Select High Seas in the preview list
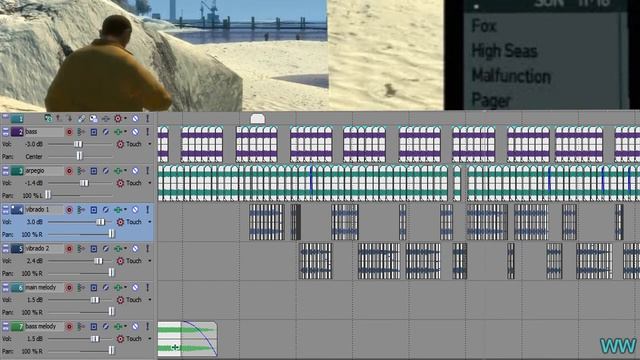The image size is (640, 360). tap(504, 51)
